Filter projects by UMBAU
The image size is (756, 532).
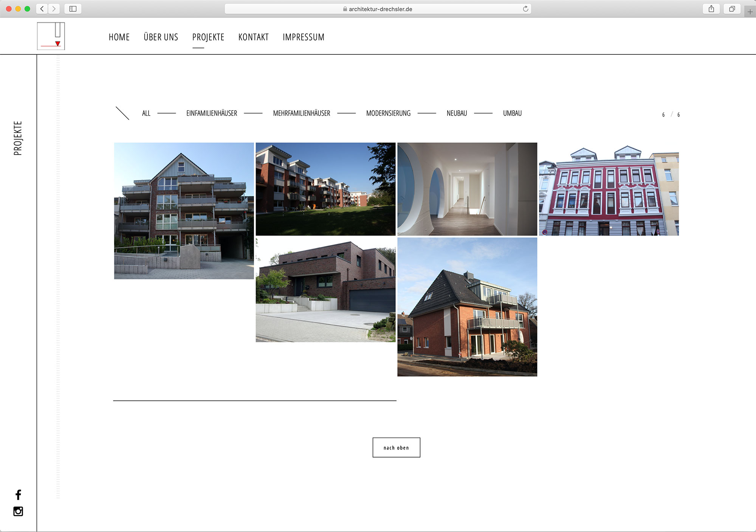pyautogui.click(x=512, y=113)
